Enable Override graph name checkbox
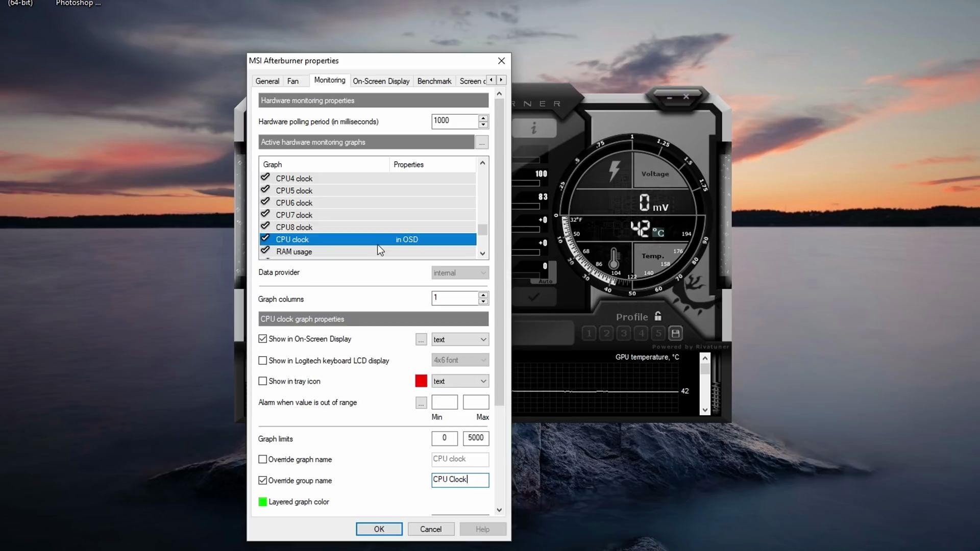980x551 pixels. [263, 460]
